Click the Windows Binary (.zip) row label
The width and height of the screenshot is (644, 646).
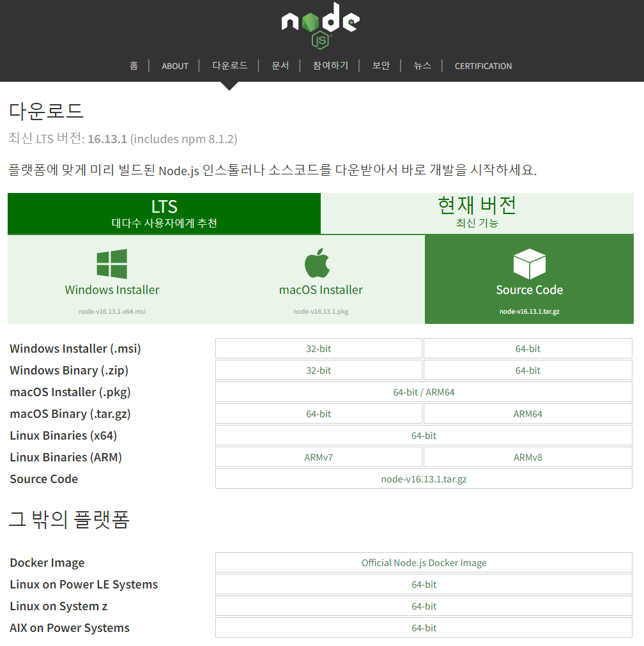coord(69,371)
